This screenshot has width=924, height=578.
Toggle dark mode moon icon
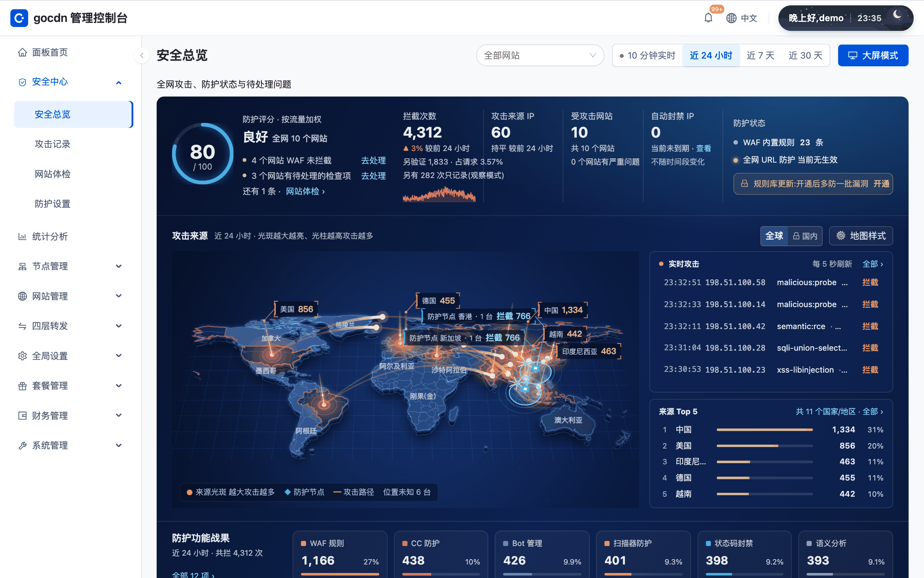897,15
